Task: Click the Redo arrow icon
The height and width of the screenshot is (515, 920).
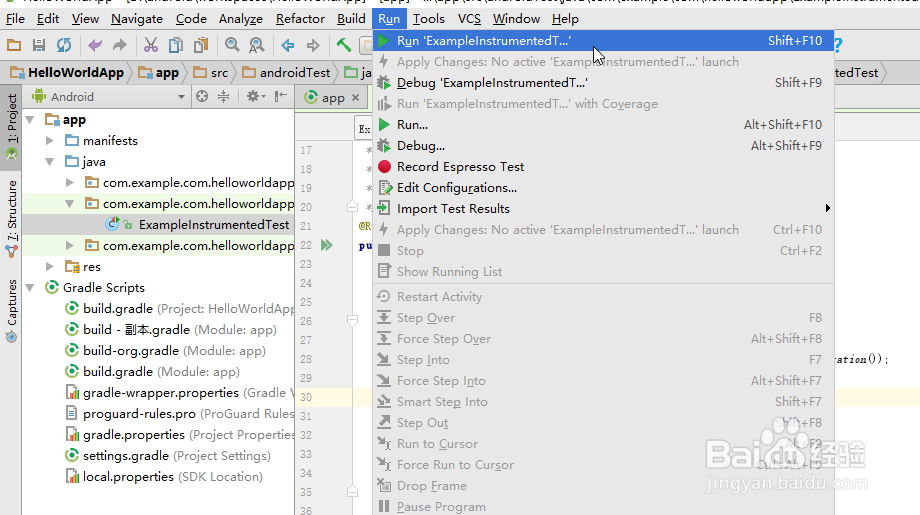Action: tap(120, 45)
